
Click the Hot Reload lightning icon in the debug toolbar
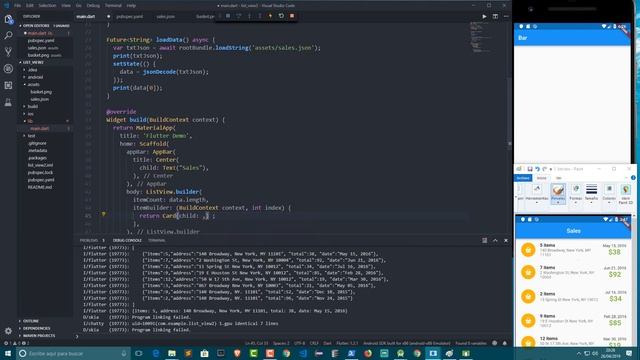coord(270,16)
